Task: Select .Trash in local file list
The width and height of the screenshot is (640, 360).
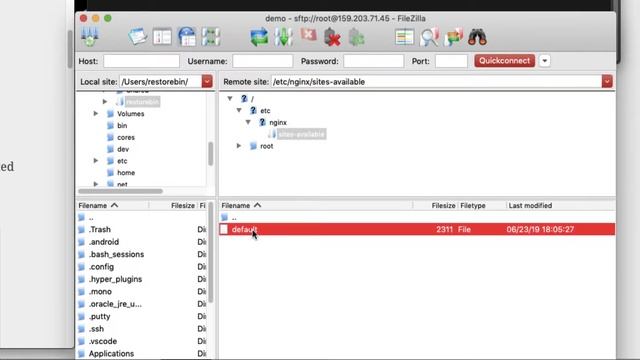Action: pyautogui.click(x=100, y=229)
